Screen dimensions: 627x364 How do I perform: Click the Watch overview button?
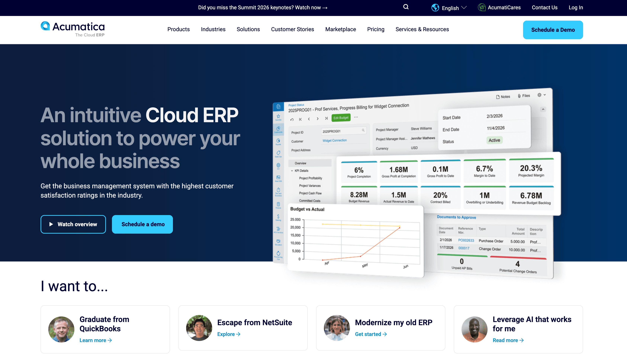pyautogui.click(x=73, y=224)
